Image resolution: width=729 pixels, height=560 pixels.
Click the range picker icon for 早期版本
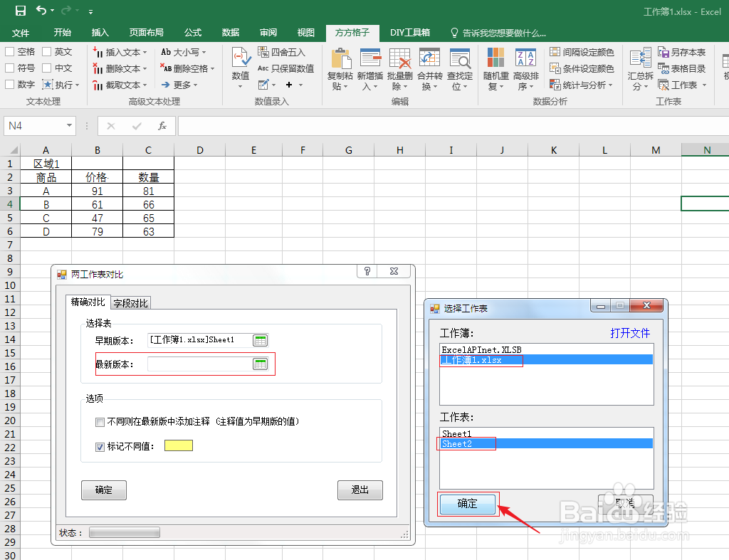point(261,340)
